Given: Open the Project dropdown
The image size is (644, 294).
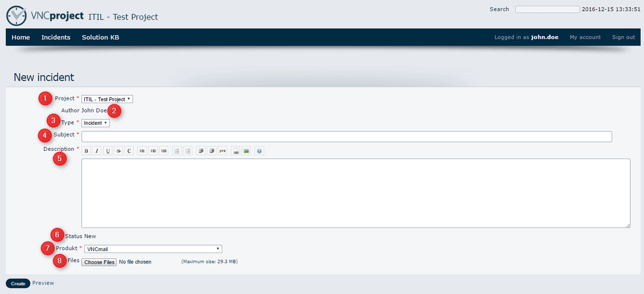Looking at the screenshot, I should [x=107, y=99].
